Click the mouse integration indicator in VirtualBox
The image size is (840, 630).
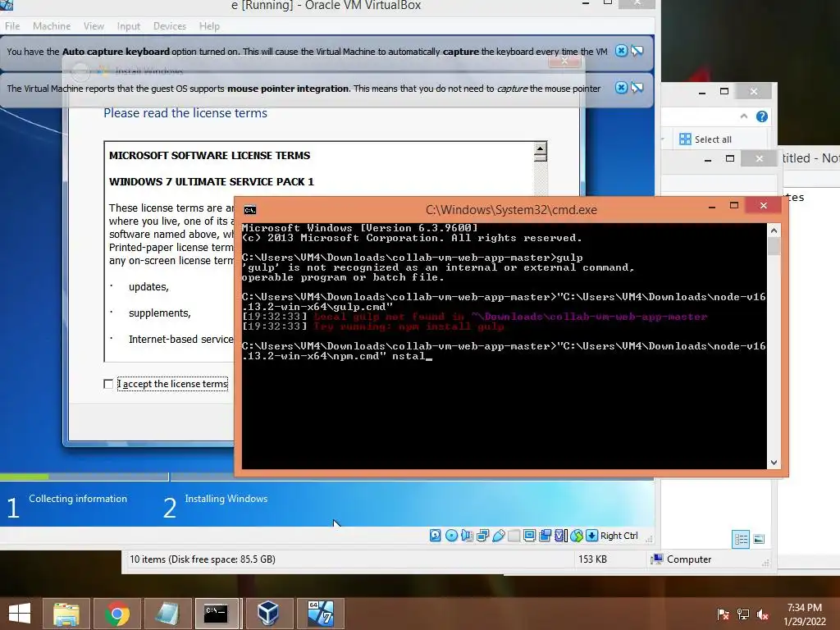577,535
